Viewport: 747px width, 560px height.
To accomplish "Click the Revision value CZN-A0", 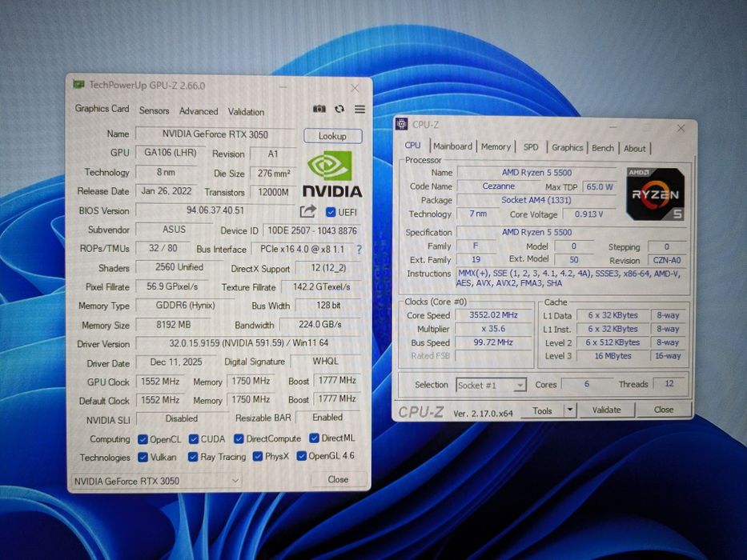I will point(667,260).
